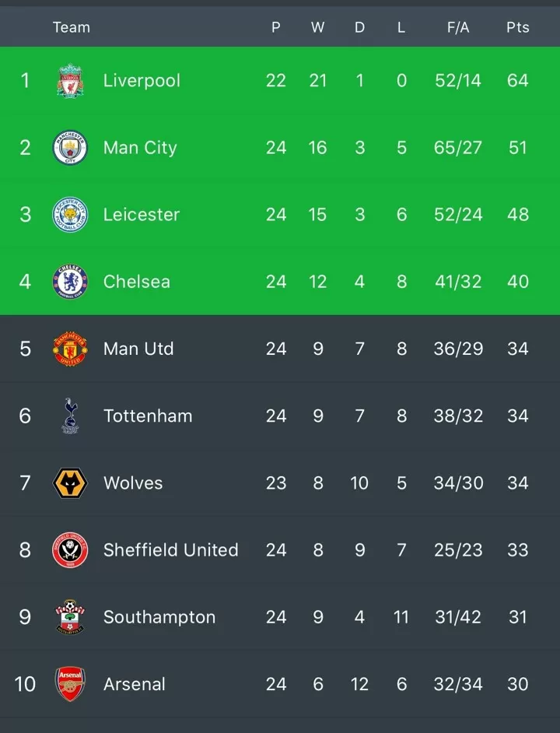Click the Man Utd red crest

click(70, 349)
